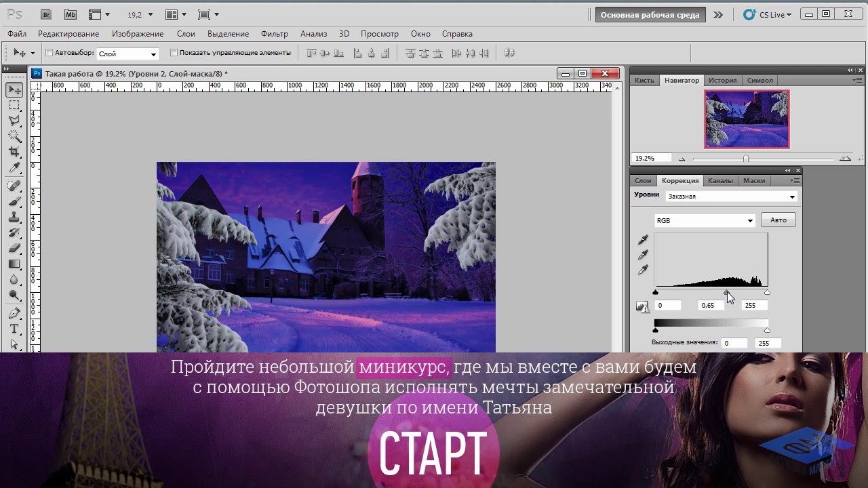Click zoom-in icon in Navigator panel
Viewport: 868px width, 488px height.
point(845,159)
